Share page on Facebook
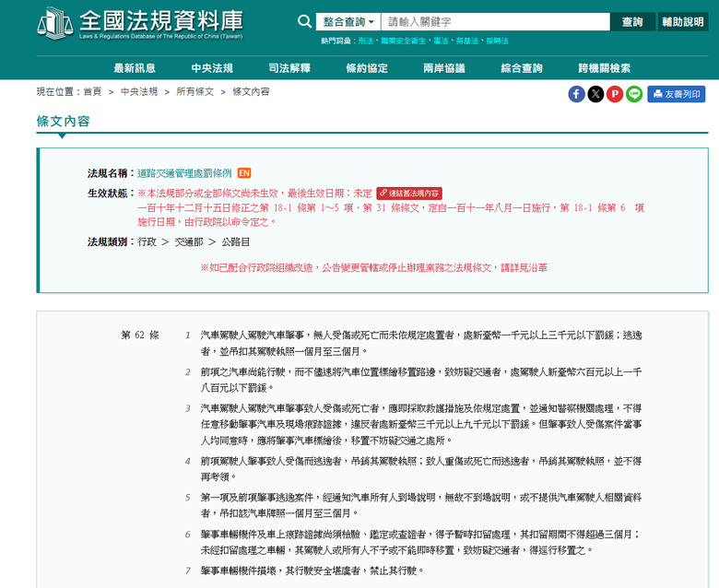 tap(576, 94)
